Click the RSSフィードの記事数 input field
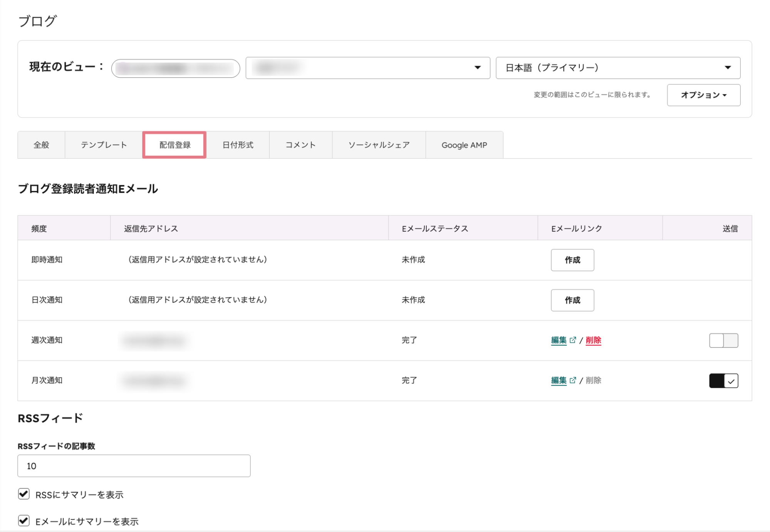Viewport: 770px width, 532px height. [134, 466]
